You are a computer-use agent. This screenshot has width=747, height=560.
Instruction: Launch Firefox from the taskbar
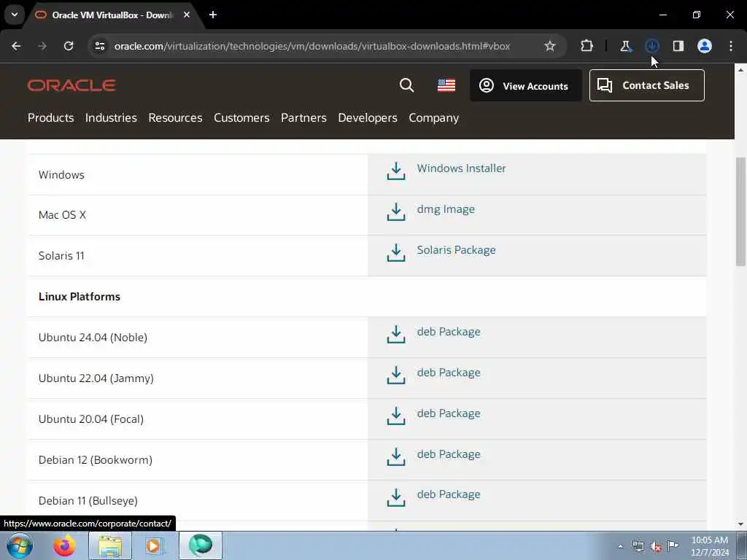click(64, 545)
